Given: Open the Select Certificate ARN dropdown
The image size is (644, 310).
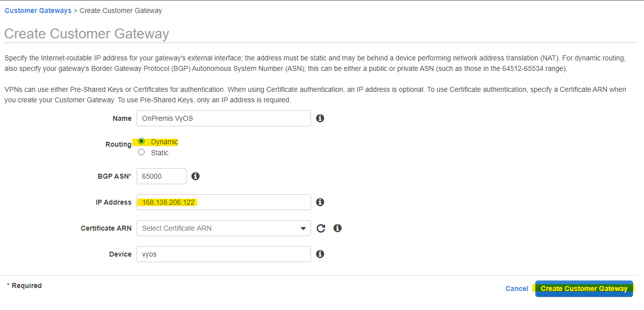Looking at the screenshot, I should point(223,228).
